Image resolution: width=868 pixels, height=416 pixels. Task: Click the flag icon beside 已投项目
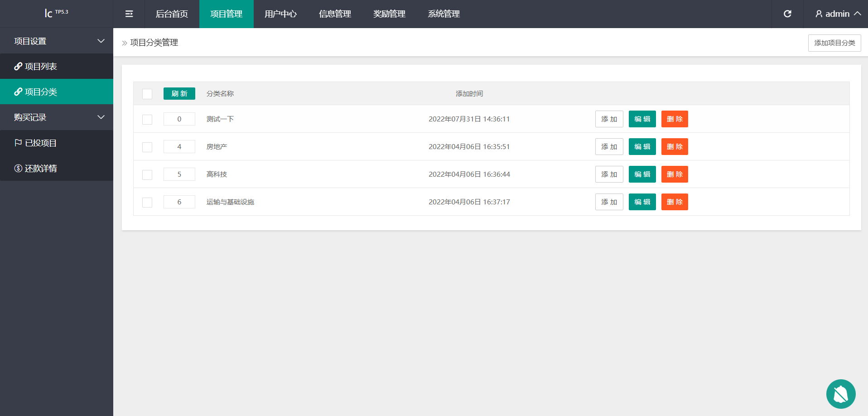pyautogui.click(x=18, y=143)
